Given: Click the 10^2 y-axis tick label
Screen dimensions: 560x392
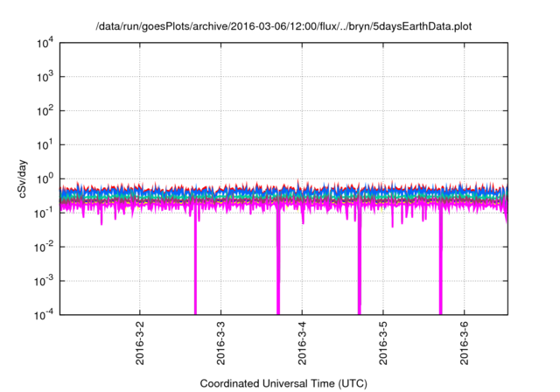Looking at the screenshot, I should (x=45, y=111).
